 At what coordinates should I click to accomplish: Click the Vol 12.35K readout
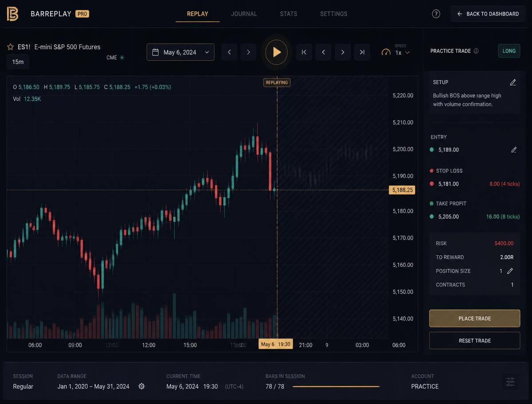coord(27,99)
